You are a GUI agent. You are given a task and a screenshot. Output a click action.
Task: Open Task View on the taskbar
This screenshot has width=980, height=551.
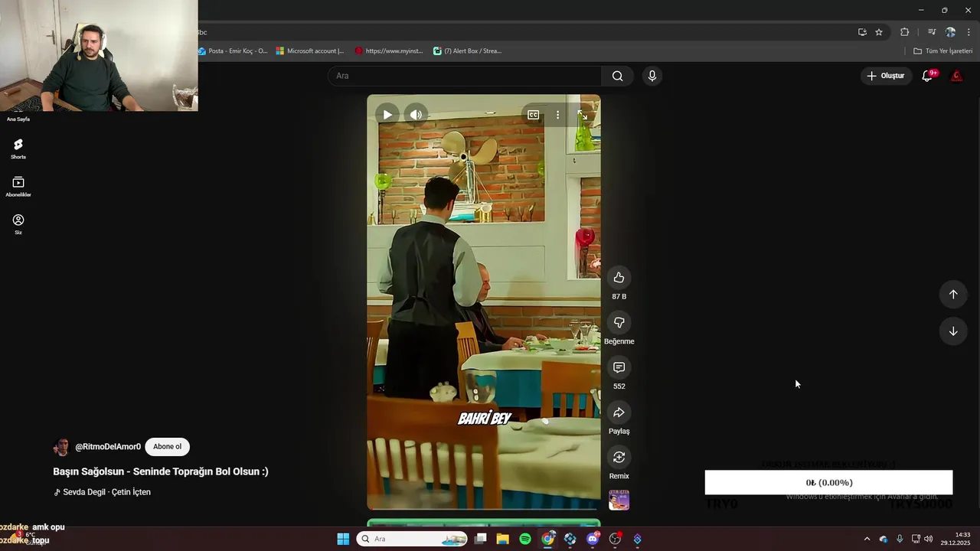coord(481,539)
